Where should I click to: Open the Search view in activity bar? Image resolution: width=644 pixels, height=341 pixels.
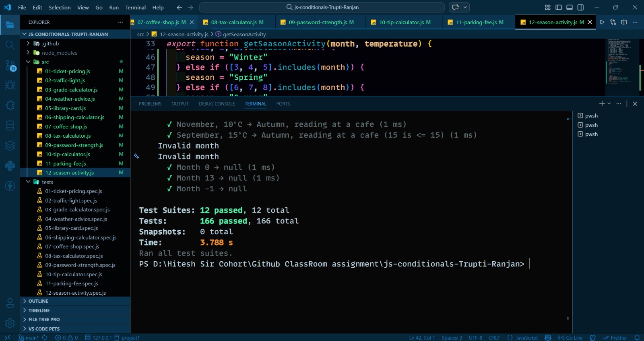pos(10,45)
